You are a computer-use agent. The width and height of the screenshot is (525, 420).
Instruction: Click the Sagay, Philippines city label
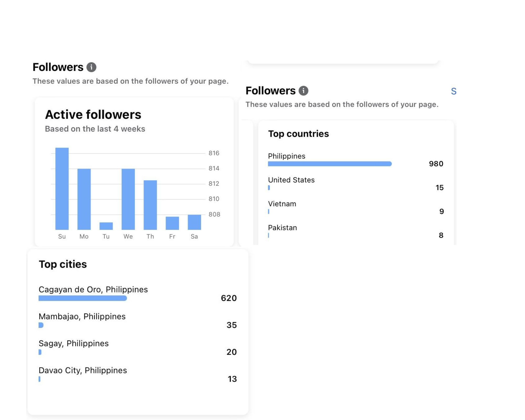tap(73, 343)
